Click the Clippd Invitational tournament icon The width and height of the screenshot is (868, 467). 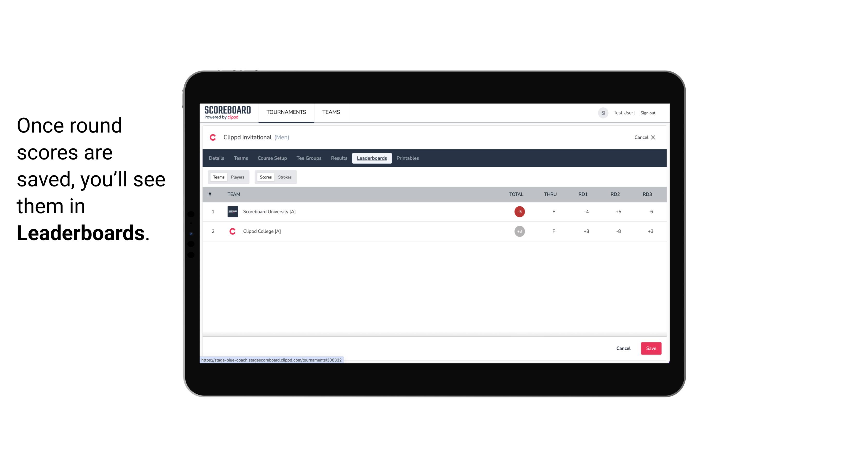point(213,138)
